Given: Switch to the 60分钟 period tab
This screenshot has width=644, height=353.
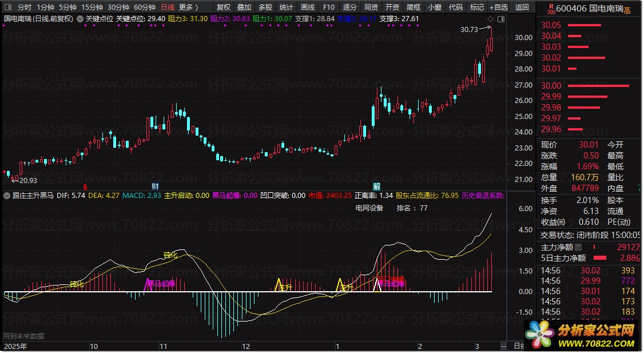Looking at the screenshot, I should [144, 7].
